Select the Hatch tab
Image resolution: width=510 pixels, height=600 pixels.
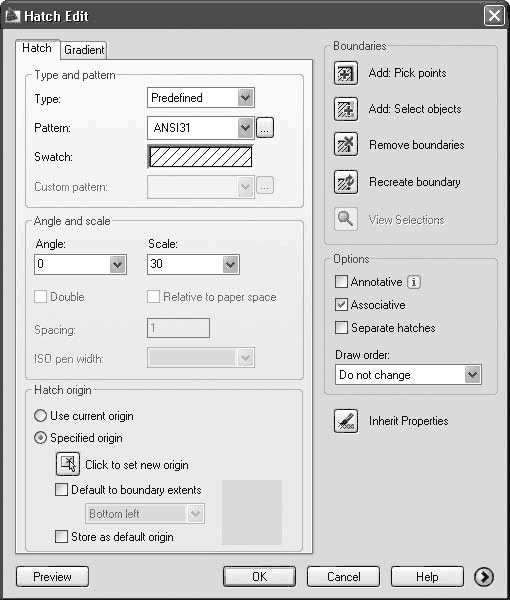[37, 49]
